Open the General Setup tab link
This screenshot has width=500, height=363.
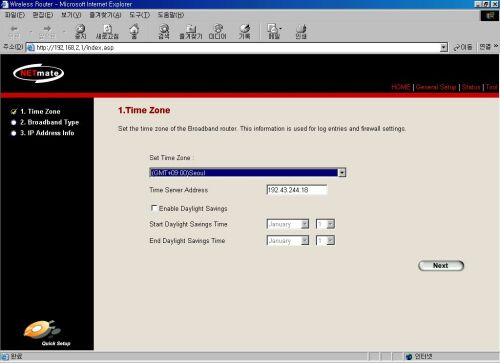click(436, 87)
